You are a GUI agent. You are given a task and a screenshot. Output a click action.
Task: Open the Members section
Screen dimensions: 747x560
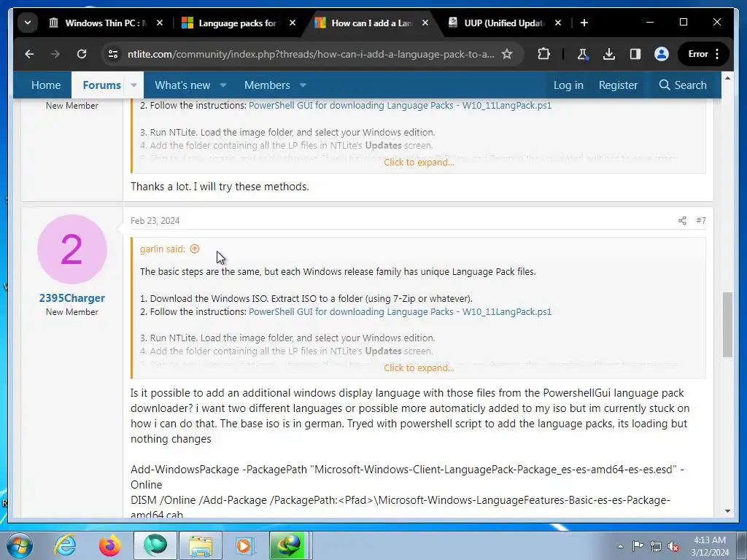click(267, 85)
